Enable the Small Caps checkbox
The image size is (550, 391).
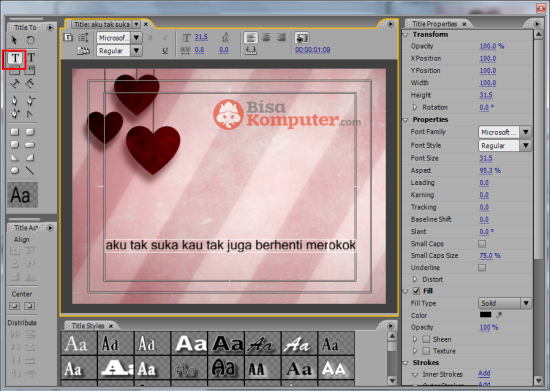tap(482, 243)
